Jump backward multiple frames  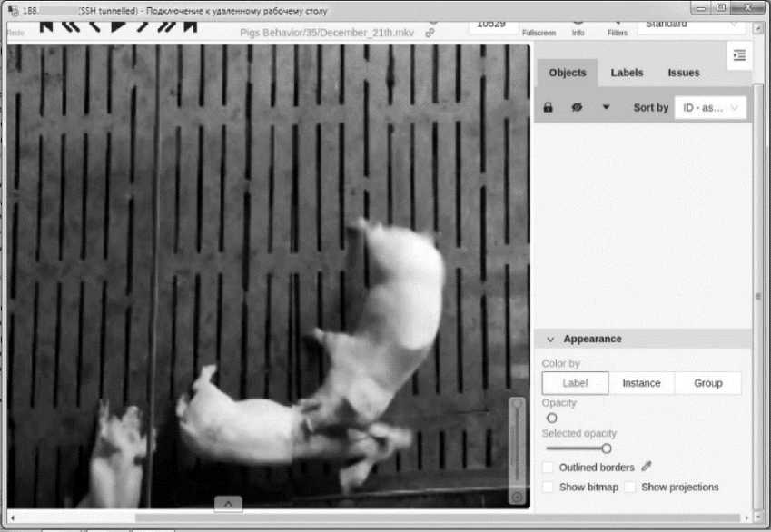point(71,26)
